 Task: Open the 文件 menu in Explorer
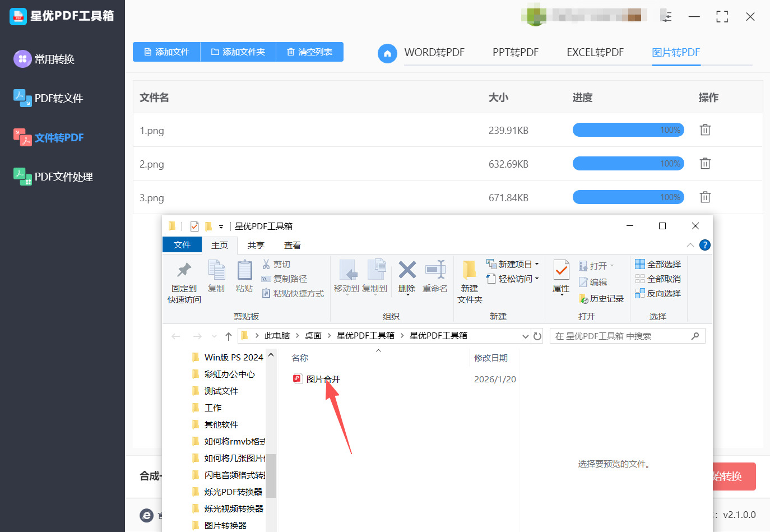(182, 245)
